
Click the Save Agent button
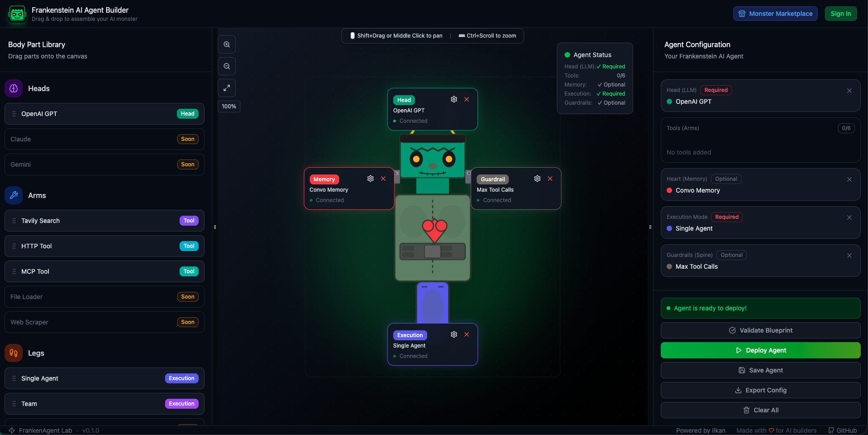point(761,370)
